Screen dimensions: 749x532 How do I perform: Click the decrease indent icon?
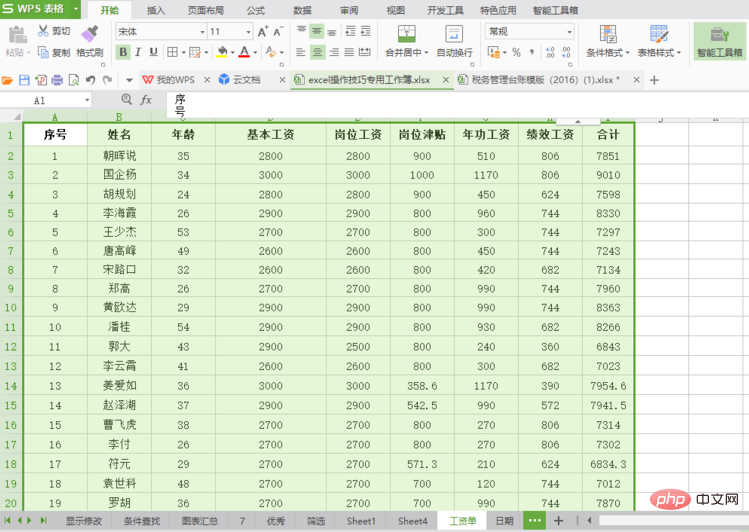[x=350, y=31]
